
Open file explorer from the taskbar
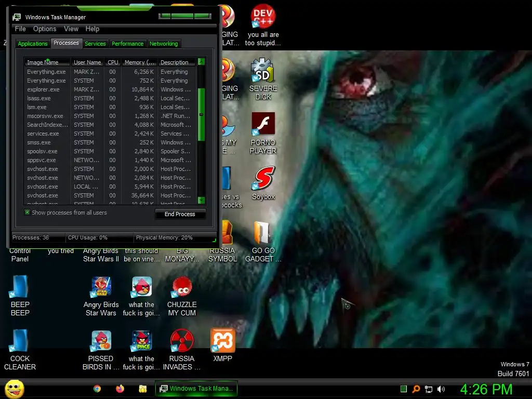click(142, 389)
